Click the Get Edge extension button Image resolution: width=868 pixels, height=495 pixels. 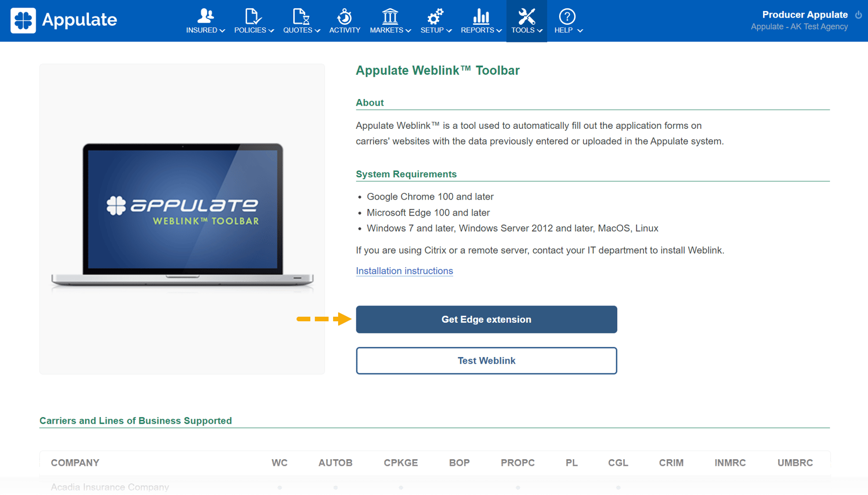486,319
